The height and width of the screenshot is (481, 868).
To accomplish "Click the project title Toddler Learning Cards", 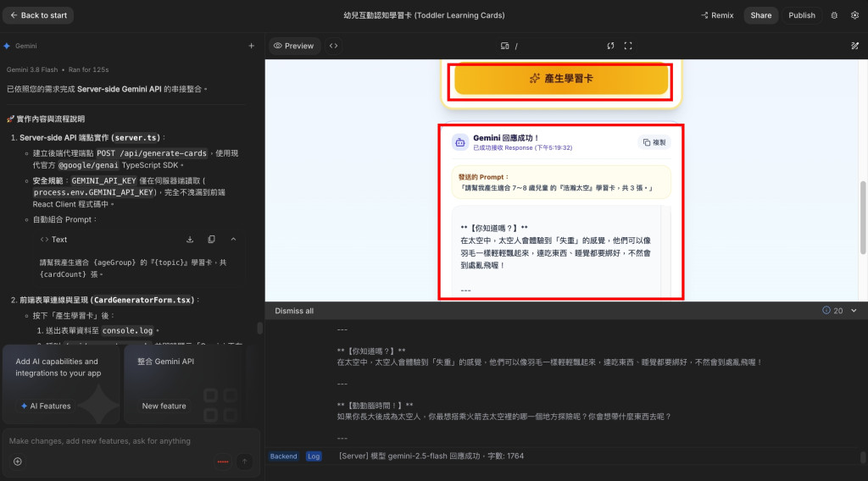I will (x=424, y=15).
